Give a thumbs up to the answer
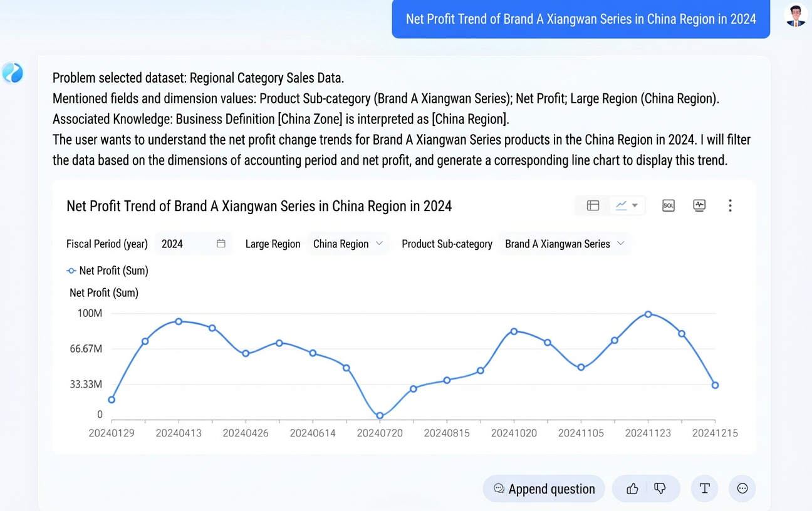This screenshot has height=511, width=812. point(632,488)
